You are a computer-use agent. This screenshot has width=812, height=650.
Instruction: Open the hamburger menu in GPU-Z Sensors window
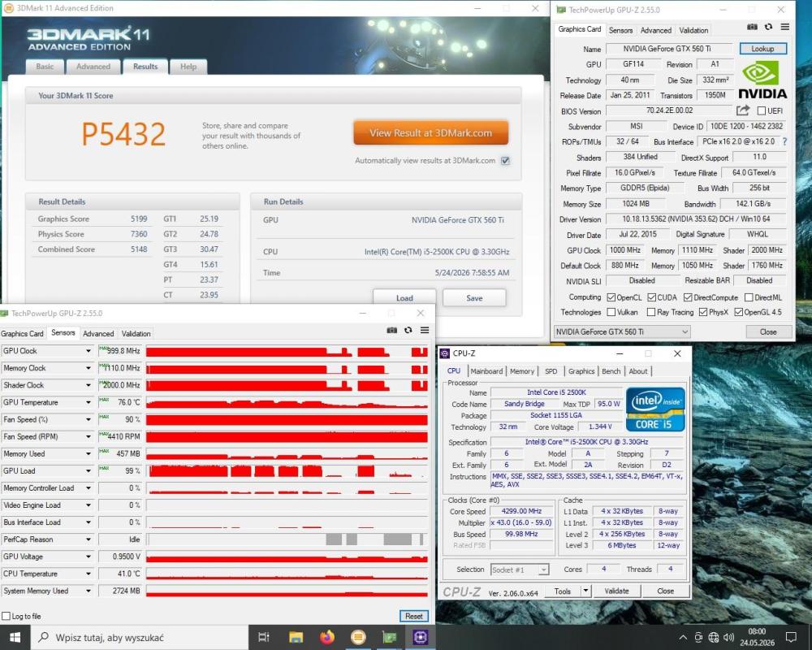point(425,330)
